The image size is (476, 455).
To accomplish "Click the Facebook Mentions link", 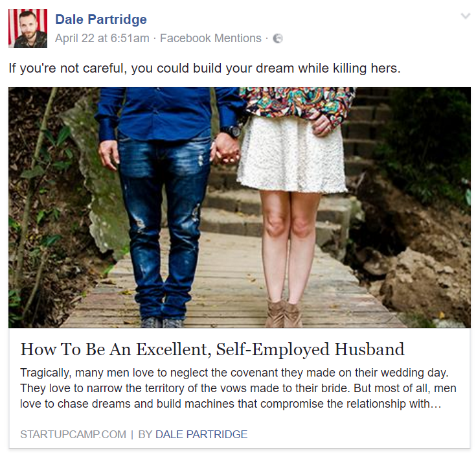I will 210,38.
